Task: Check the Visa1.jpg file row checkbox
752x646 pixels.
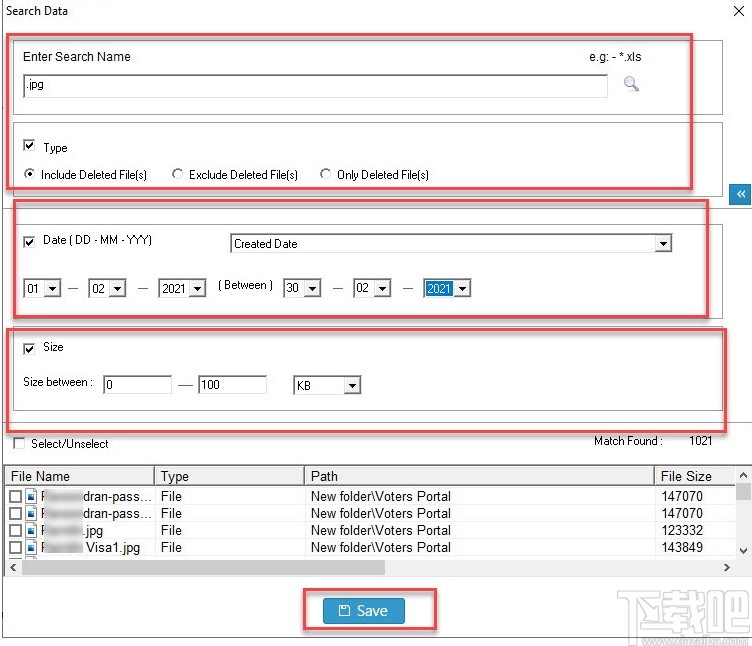Action: [15, 547]
